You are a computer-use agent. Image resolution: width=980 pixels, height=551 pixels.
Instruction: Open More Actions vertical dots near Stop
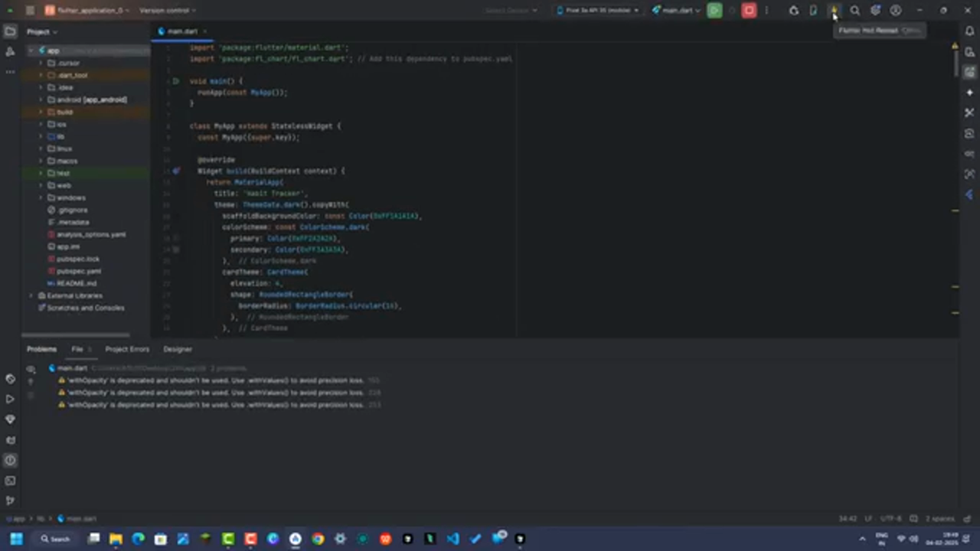[x=766, y=11]
